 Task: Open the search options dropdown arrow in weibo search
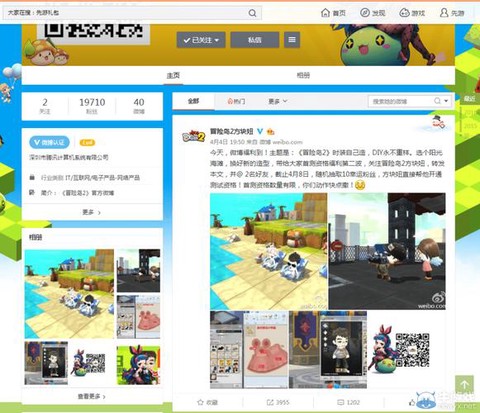[446, 101]
